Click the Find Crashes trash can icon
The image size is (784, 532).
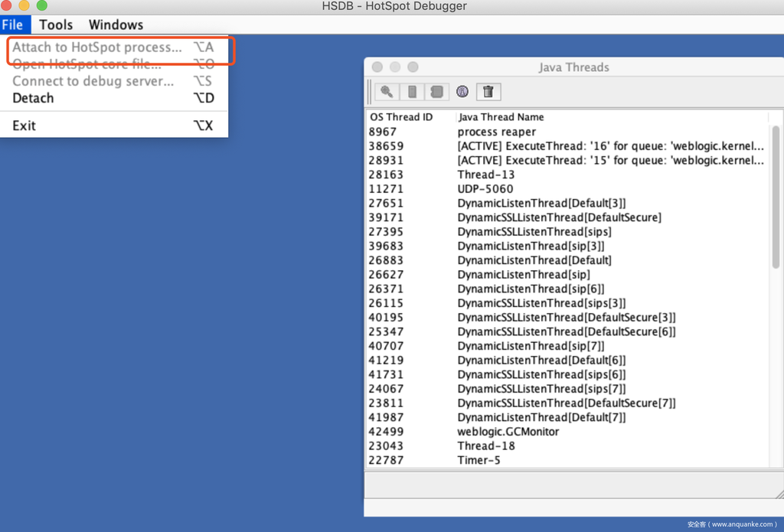point(488,92)
